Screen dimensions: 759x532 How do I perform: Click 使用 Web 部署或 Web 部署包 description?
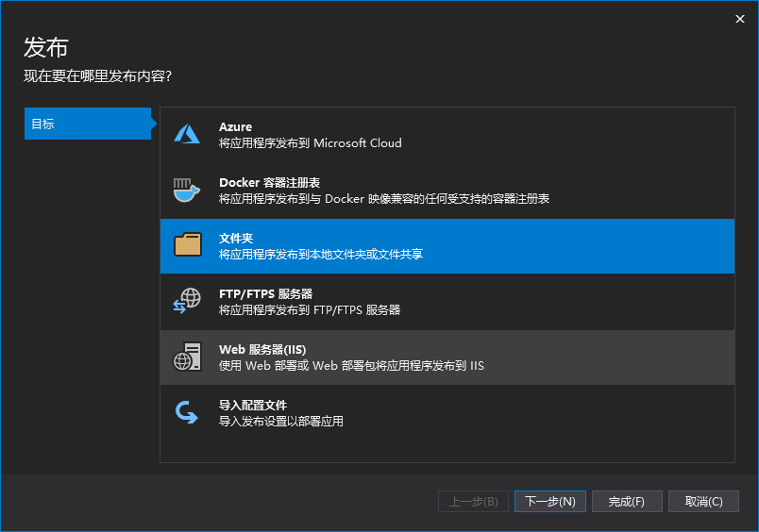(351, 366)
